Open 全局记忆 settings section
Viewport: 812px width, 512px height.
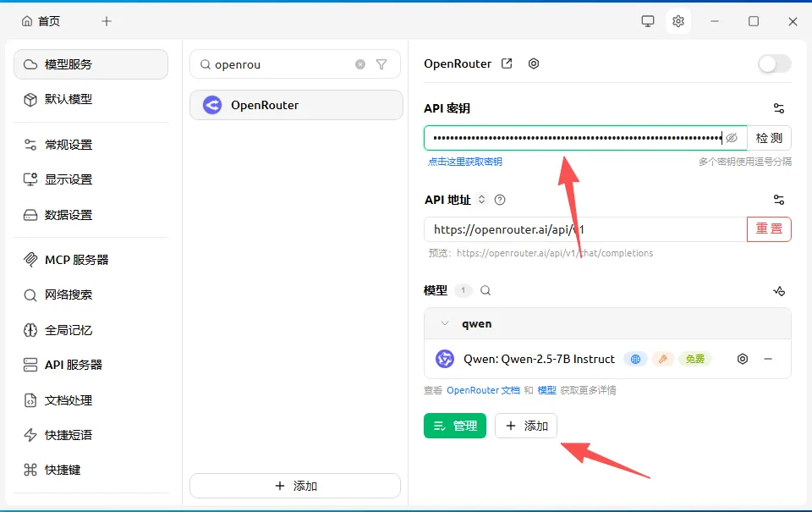91,330
